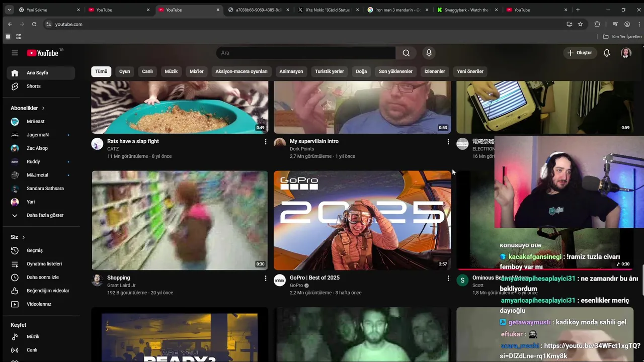Click the YouTube logo
The width and height of the screenshot is (644, 362).
[x=43, y=53]
